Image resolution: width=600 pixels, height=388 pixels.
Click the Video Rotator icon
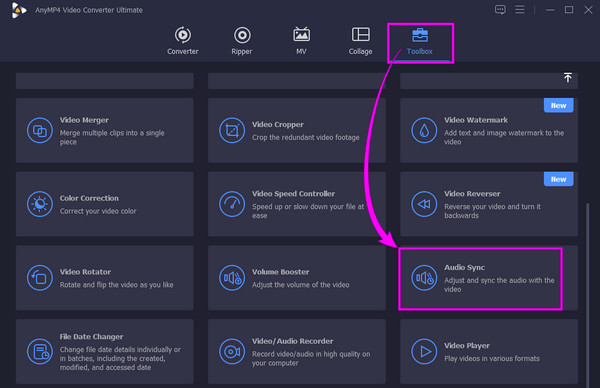coord(40,278)
